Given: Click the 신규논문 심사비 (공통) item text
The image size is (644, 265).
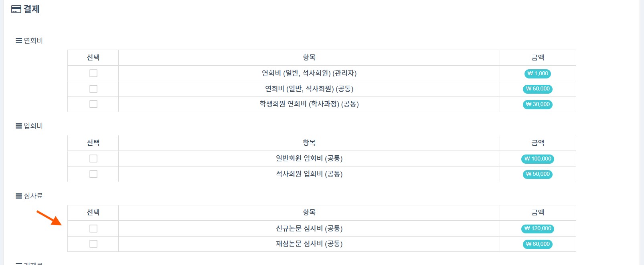Looking at the screenshot, I should click(x=309, y=229).
